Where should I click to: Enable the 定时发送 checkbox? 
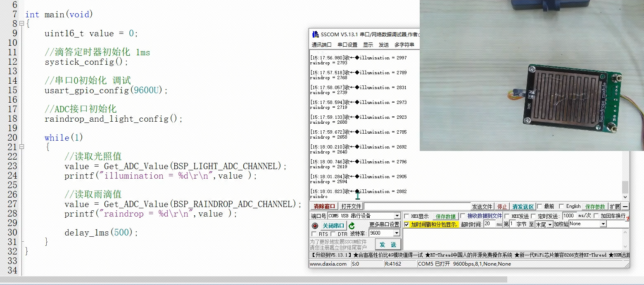point(533,216)
